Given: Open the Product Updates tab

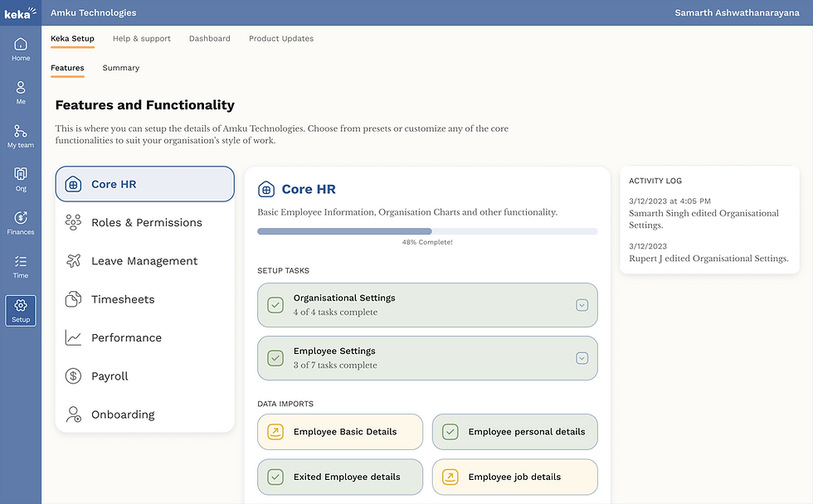Looking at the screenshot, I should (x=281, y=38).
